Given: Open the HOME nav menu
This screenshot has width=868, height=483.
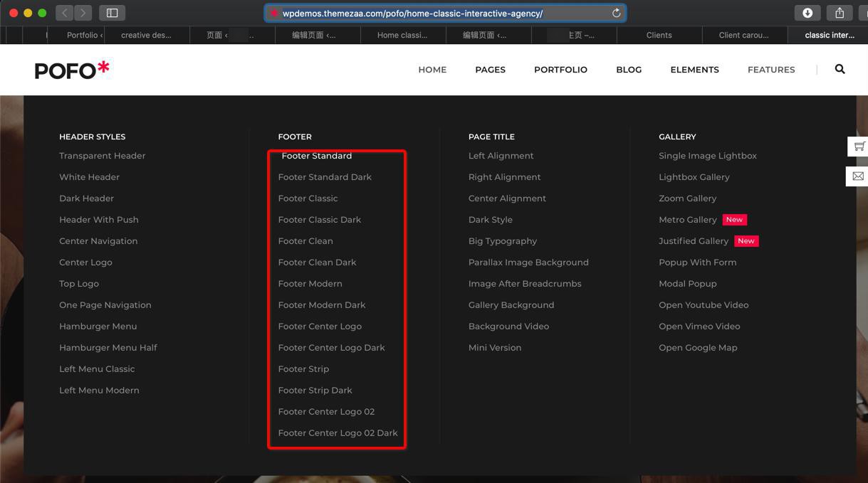Looking at the screenshot, I should click(x=432, y=70).
